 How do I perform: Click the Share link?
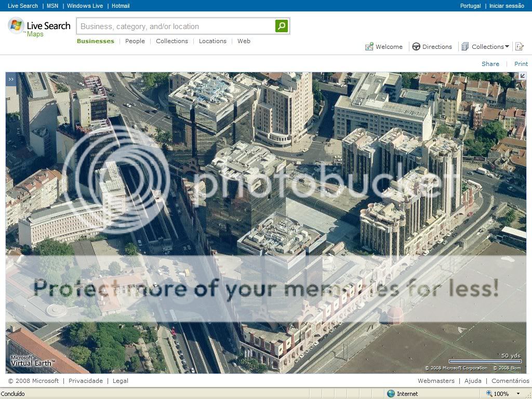(490, 64)
